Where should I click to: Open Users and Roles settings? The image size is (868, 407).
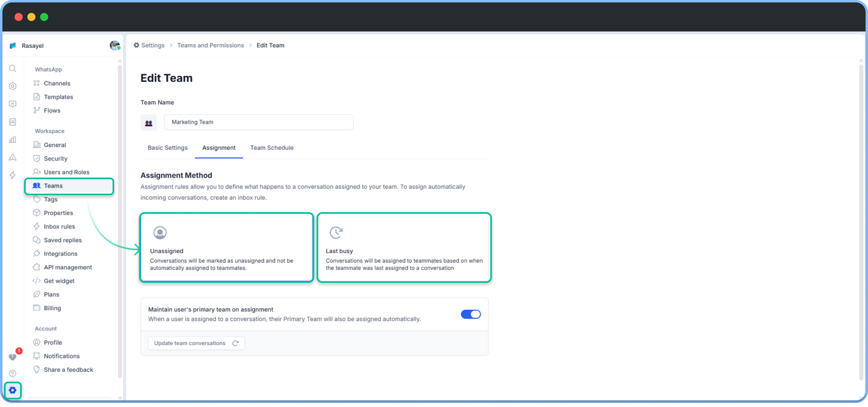click(66, 172)
